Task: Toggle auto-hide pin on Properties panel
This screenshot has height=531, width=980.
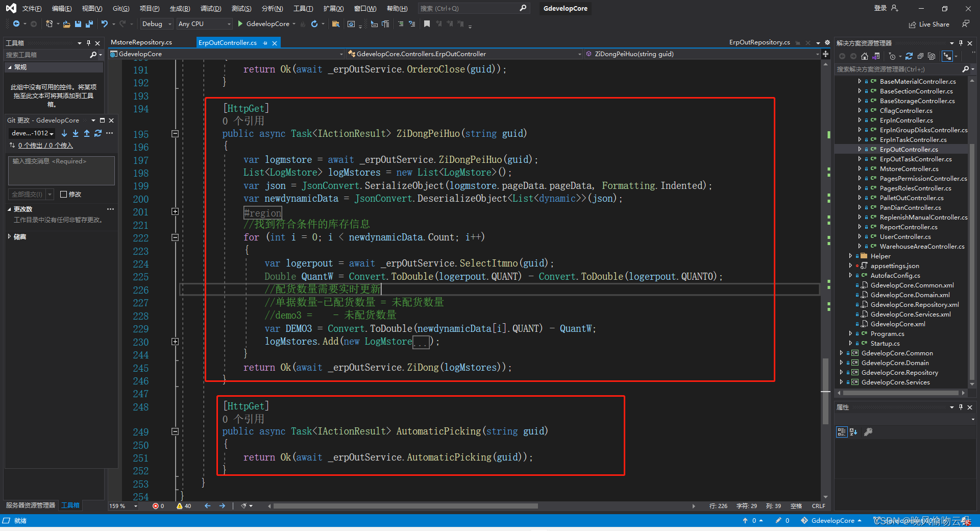Action: [961, 407]
